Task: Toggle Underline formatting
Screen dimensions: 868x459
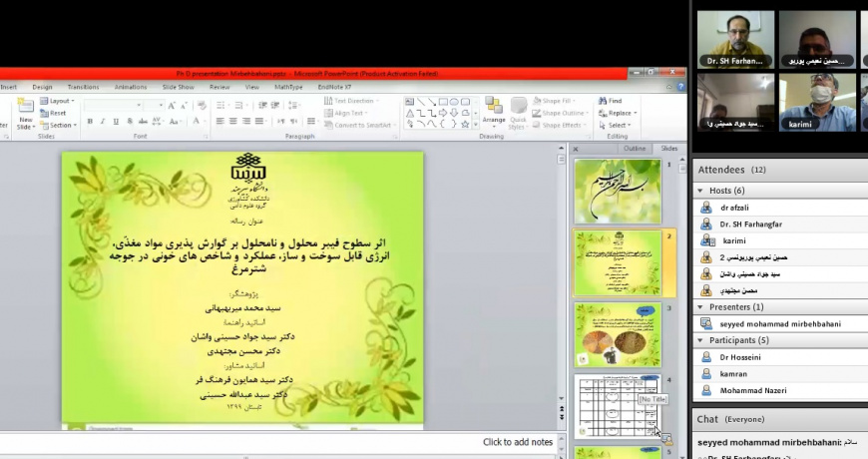Action: coord(116,122)
